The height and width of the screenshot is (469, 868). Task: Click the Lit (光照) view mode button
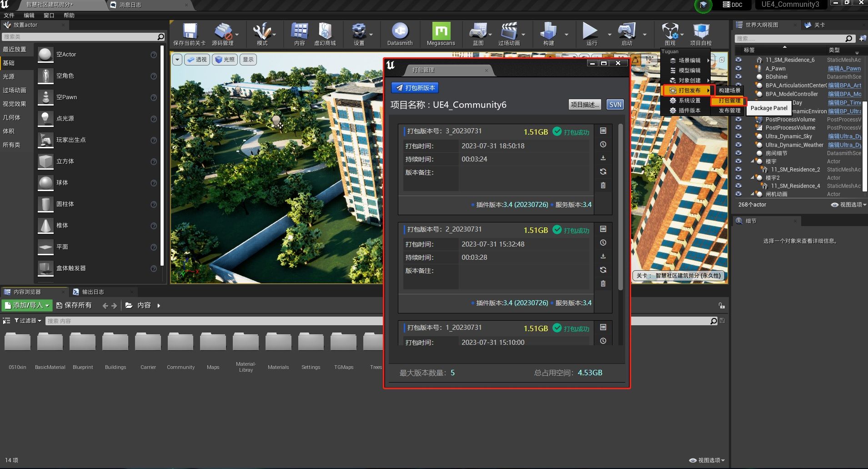(225, 60)
